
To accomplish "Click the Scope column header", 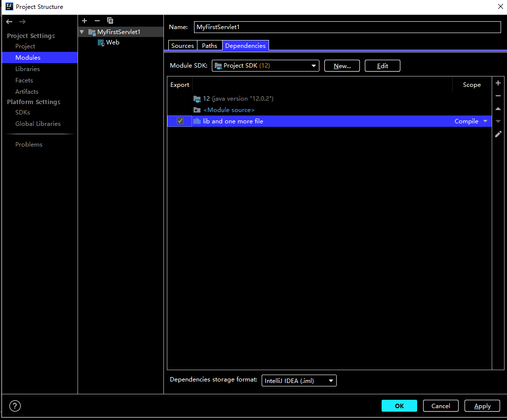I will pyautogui.click(x=472, y=85).
